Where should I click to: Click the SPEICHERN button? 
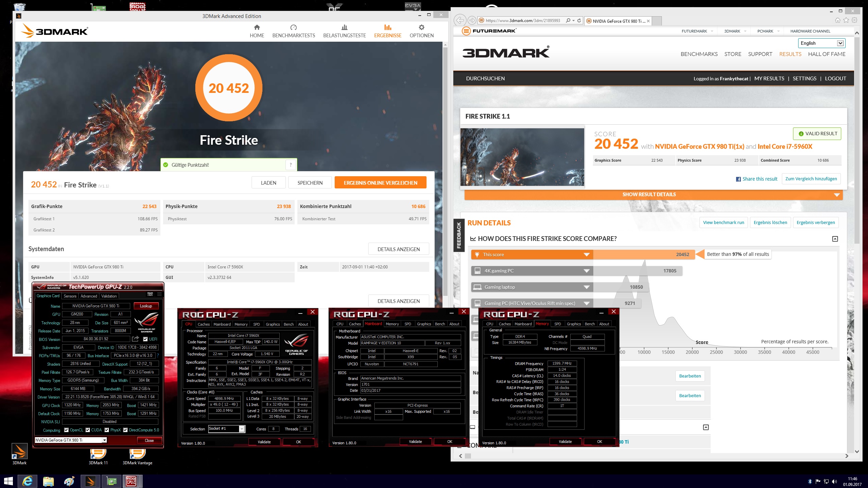[310, 183]
